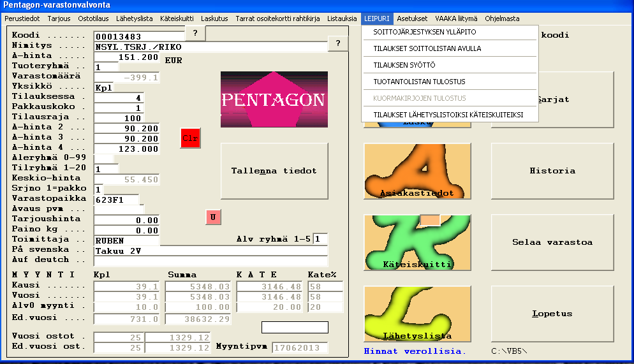This screenshot has height=364, width=634.
Task: Click the Tallenna tiedot button
Action: pyautogui.click(x=274, y=171)
